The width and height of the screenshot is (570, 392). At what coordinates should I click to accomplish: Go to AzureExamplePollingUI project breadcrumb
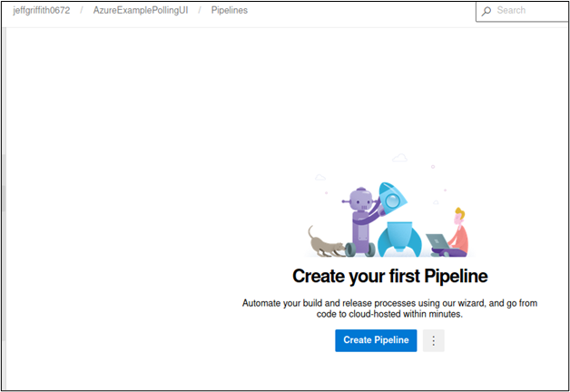(x=141, y=10)
